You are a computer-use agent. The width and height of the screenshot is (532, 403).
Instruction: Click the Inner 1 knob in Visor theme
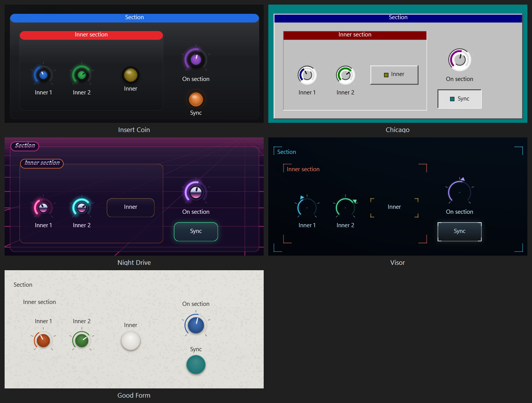[307, 208]
